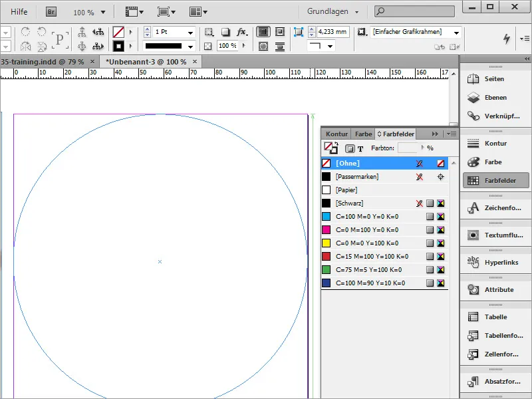Open the Hilfe menu

tap(19, 12)
